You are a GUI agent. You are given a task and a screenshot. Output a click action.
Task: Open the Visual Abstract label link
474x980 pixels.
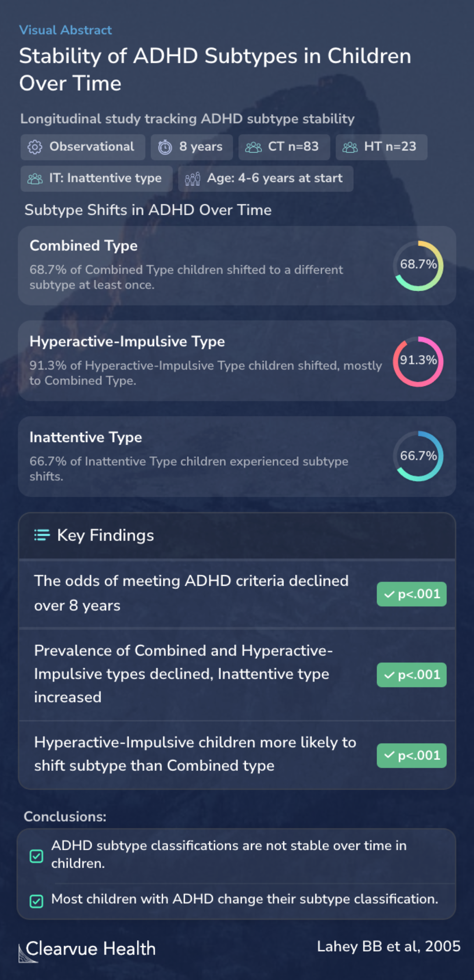65,30
